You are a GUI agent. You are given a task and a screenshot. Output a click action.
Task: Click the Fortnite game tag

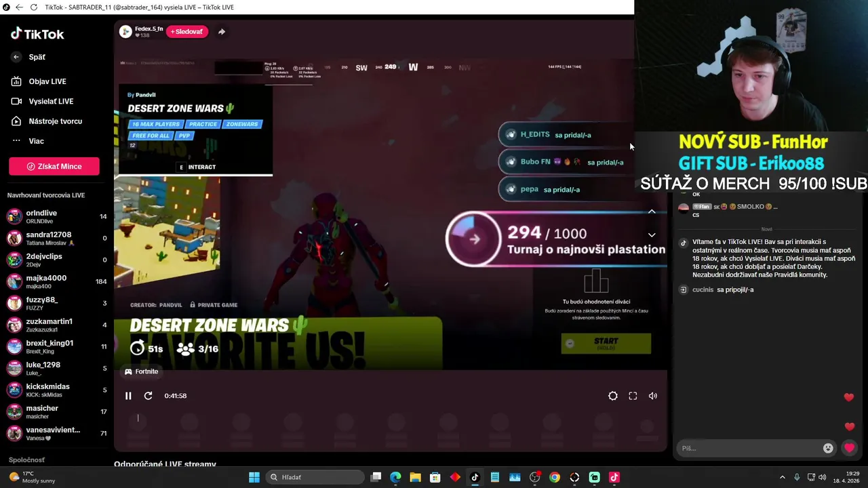141,371
